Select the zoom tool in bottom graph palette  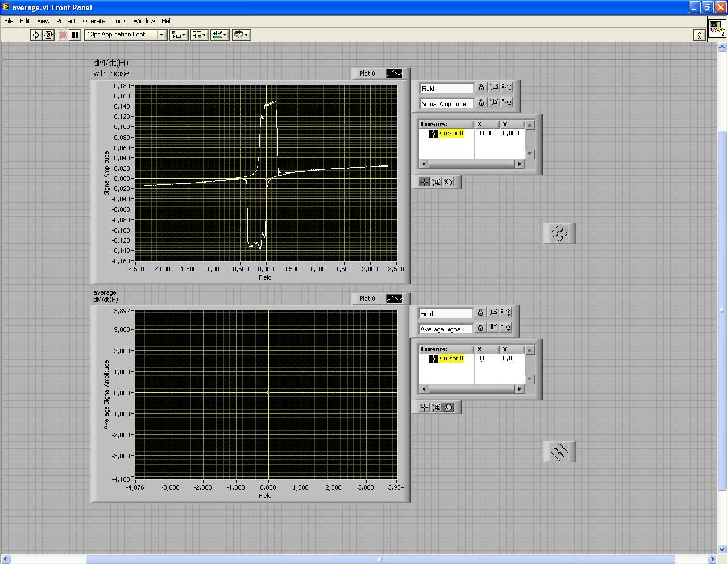pyautogui.click(x=436, y=407)
